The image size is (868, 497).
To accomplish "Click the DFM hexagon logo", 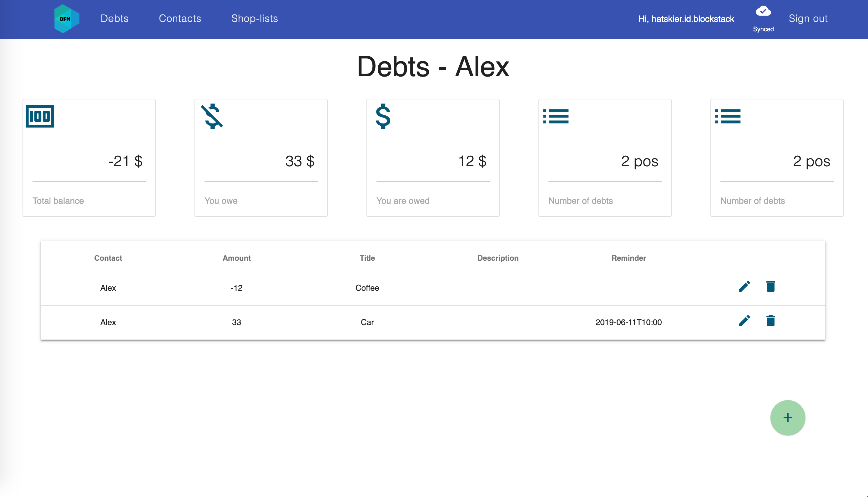I will (67, 19).
